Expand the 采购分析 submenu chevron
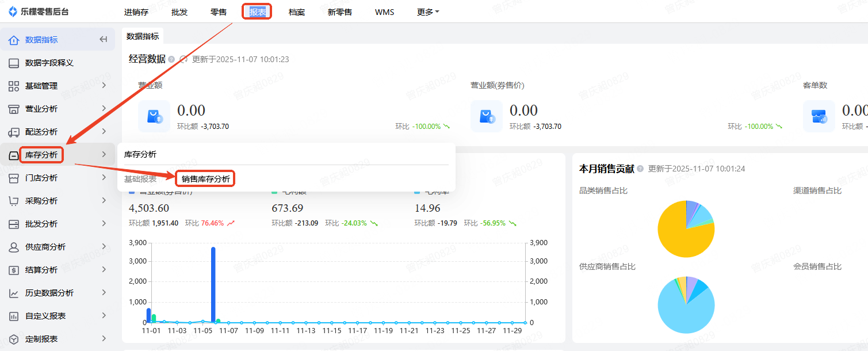The height and width of the screenshot is (351, 868). coord(104,200)
